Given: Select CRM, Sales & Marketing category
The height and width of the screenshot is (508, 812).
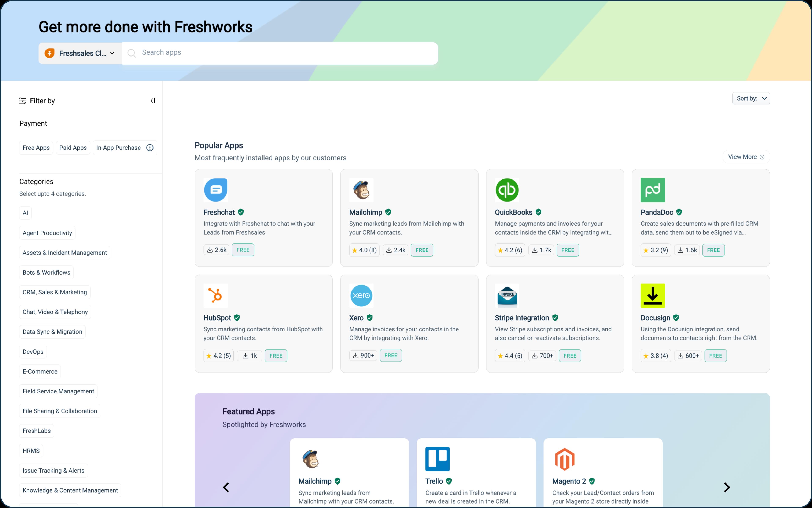Looking at the screenshot, I should [55, 292].
